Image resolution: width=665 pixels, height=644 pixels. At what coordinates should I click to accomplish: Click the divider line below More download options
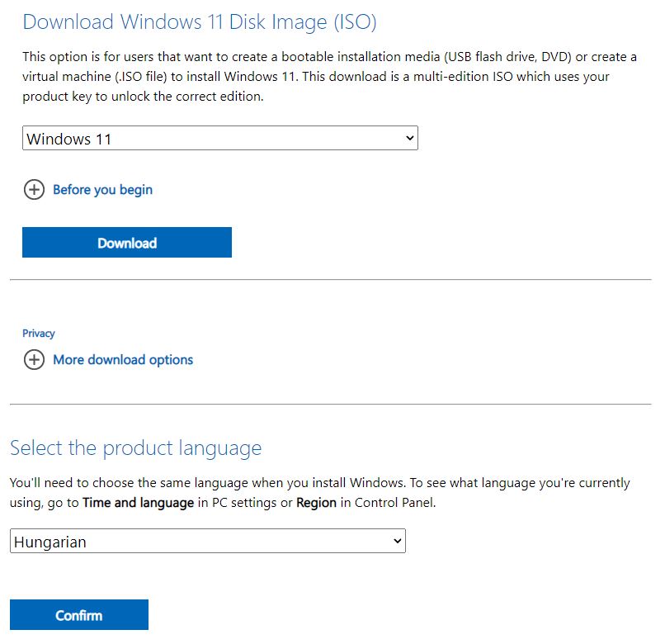tap(330, 405)
